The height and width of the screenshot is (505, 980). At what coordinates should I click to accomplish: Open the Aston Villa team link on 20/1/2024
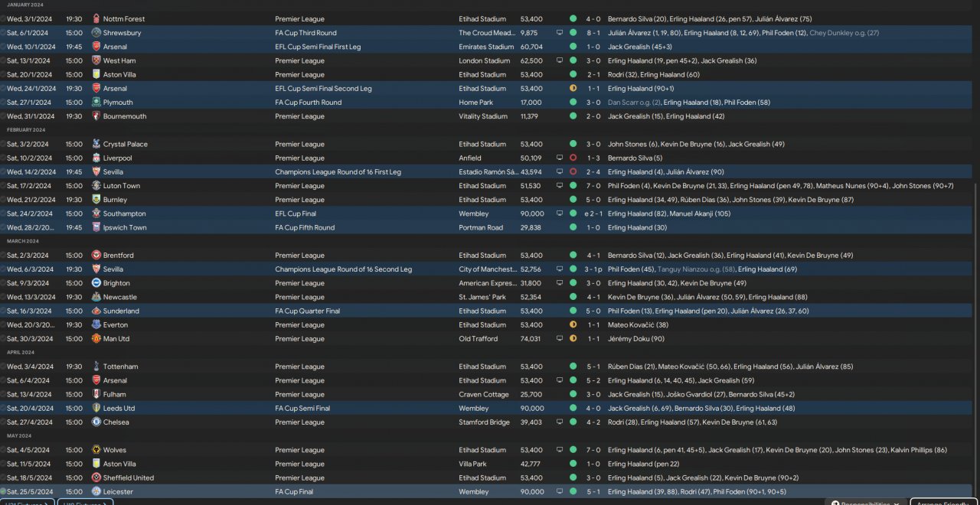coord(119,74)
